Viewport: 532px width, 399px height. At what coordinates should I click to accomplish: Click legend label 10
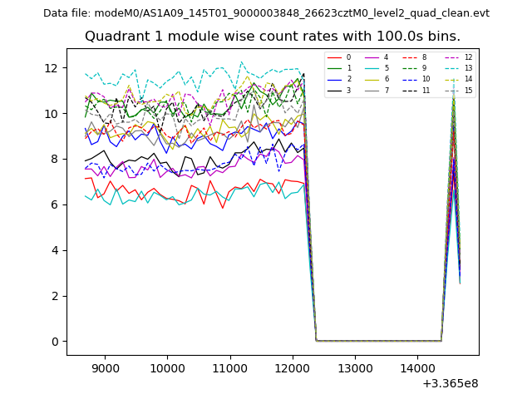[x=426, y=79]
